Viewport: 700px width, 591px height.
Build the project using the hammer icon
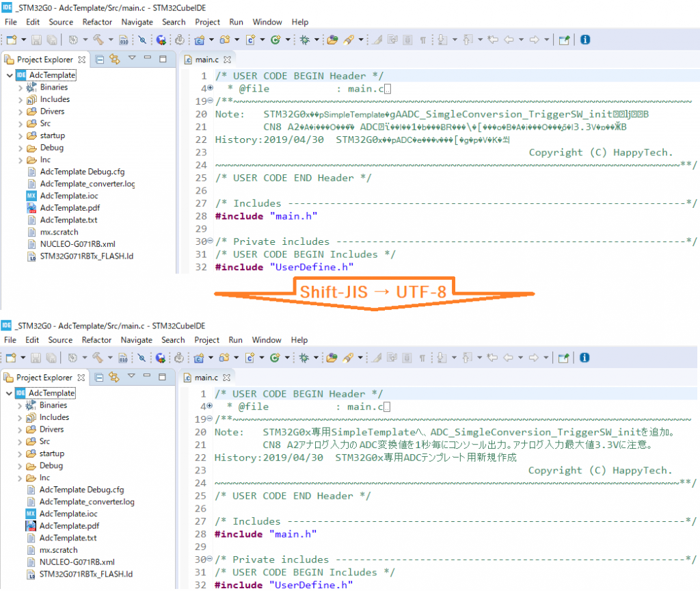coord(98,40)
